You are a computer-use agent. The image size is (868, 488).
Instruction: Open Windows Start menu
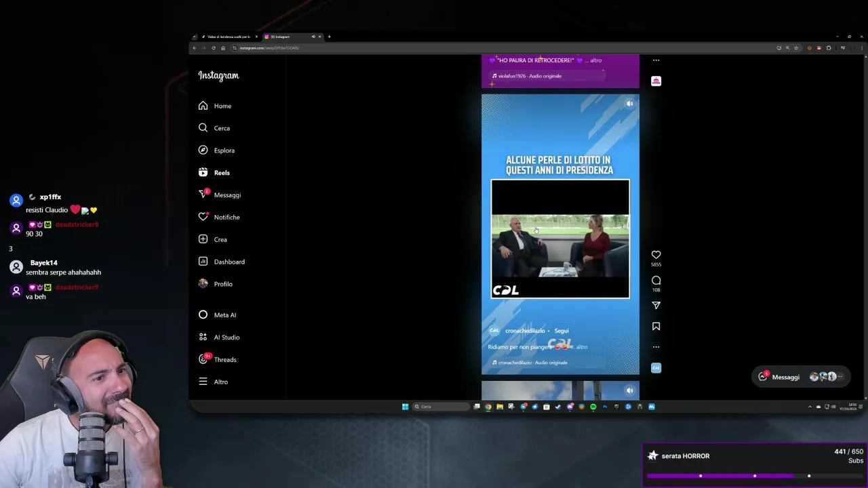[406, 407]
